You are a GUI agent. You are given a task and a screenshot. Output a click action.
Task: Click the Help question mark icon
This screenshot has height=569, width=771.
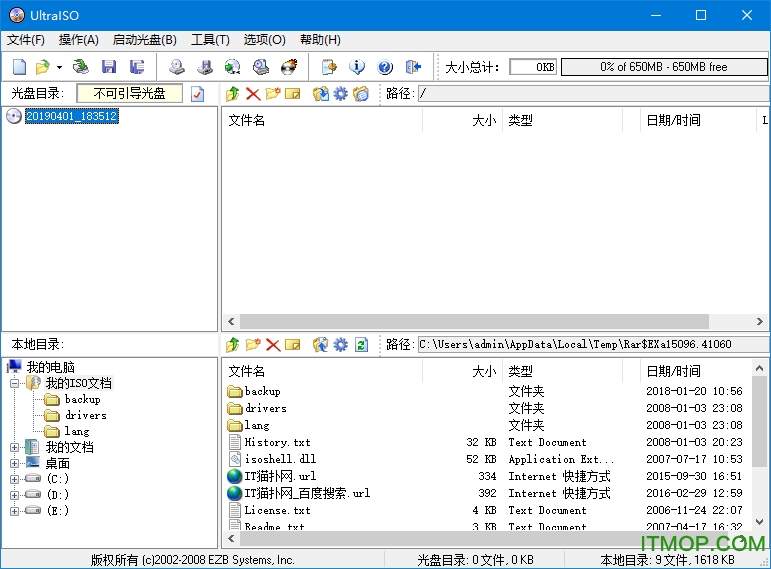[x=385, y=67]
